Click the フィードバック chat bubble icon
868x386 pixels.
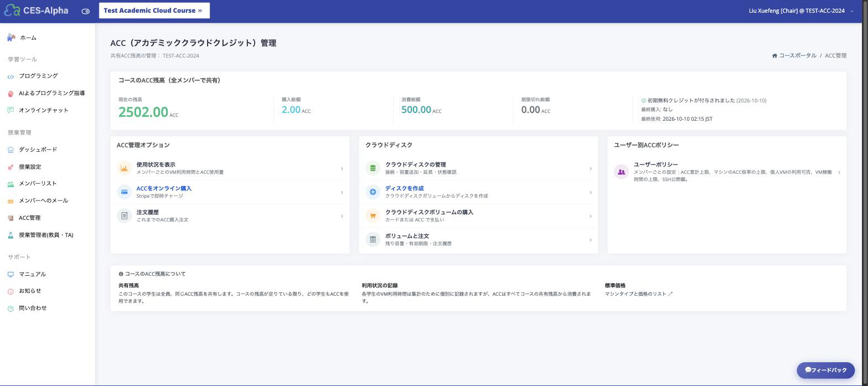point(808,370)
